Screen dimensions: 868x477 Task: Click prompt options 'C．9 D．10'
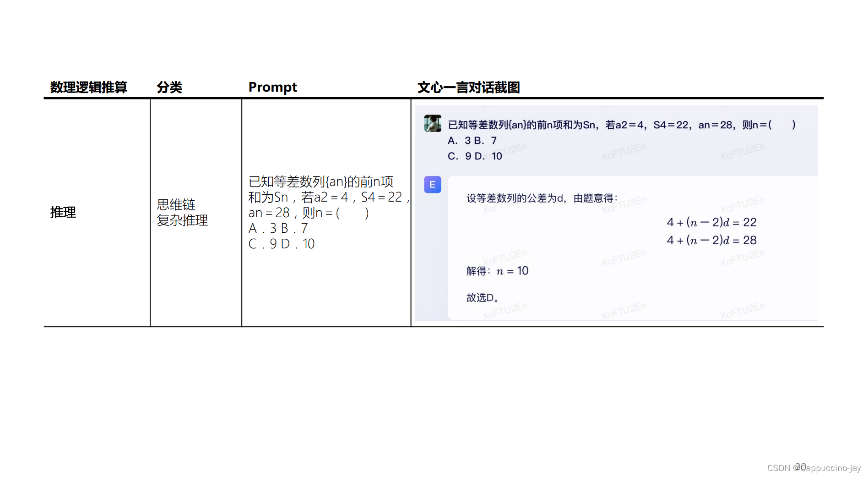point(281,244)
